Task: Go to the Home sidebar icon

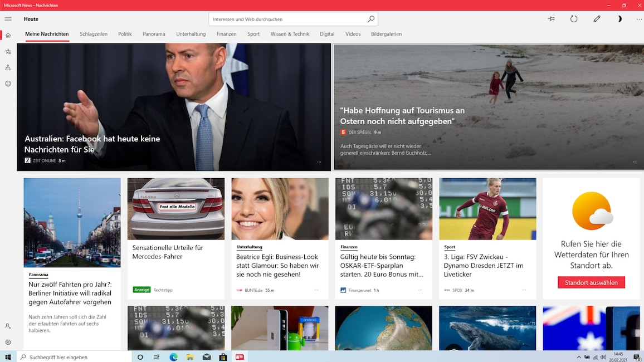Action: pos(8,35)
